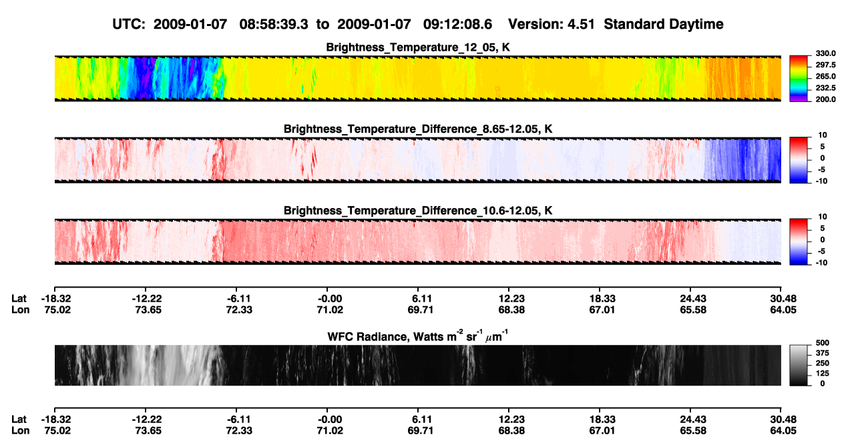Click the bottom axis Lon label
The image size is (868, 445).
coord(19,430)
